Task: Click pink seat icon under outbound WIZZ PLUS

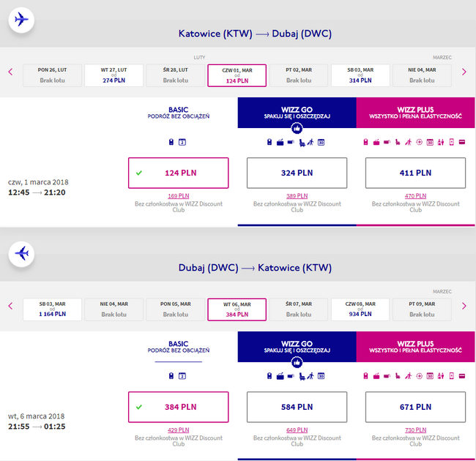Action: click(x=398, y=142)
